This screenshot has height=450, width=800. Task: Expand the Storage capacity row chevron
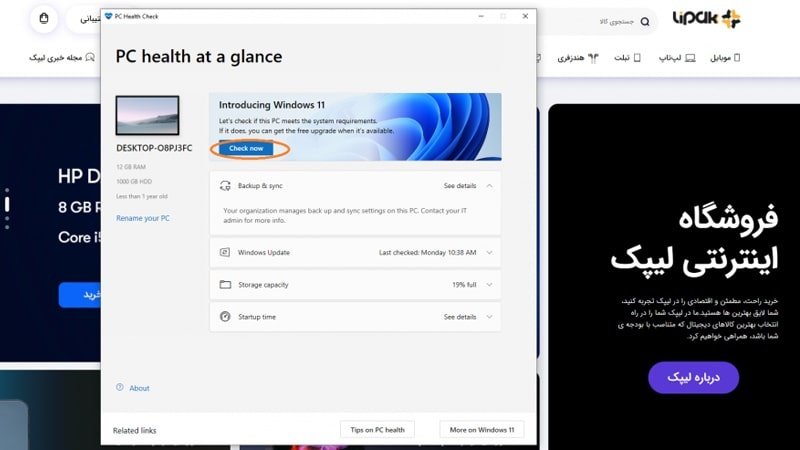[489, 285]
